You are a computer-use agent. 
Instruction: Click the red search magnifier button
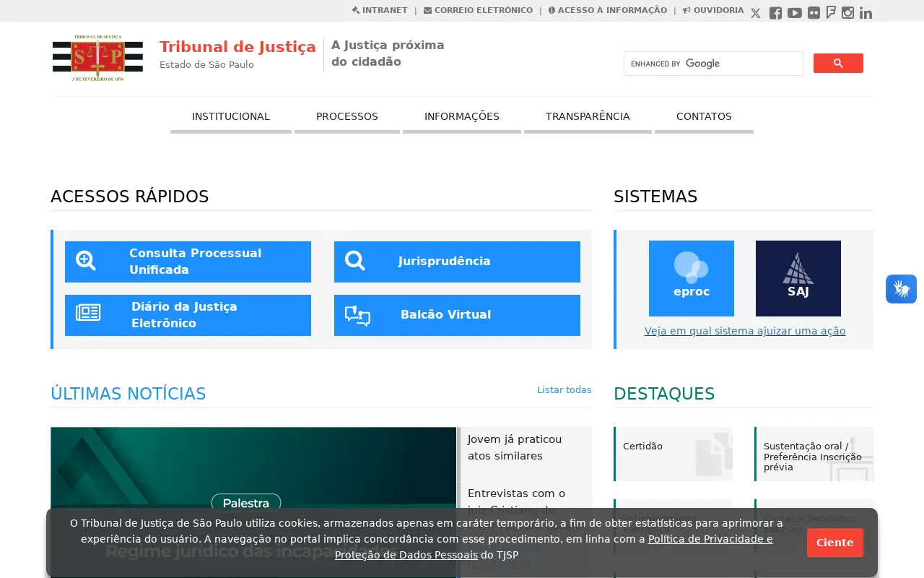click(838, 64)
